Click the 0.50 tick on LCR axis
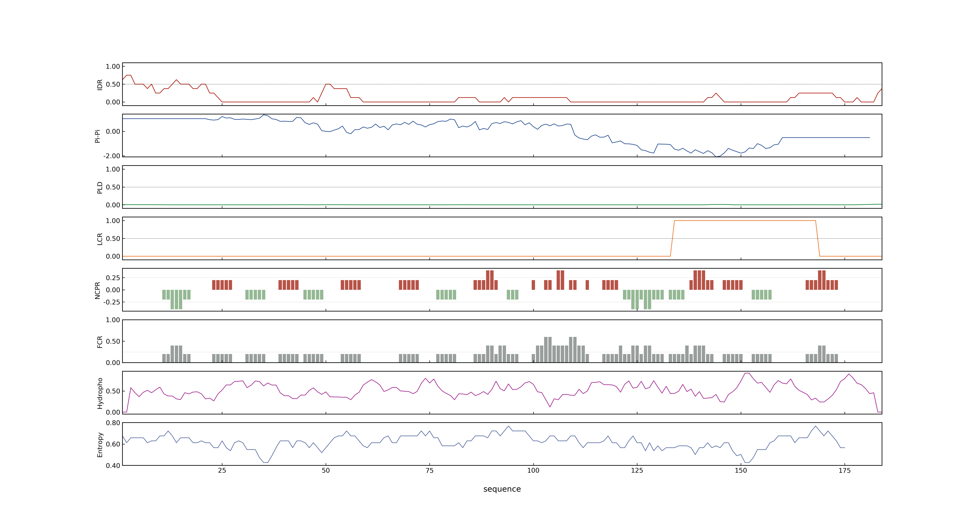This screenshot has width=980, height=523. pyautogui.click(x=113, y=238)
